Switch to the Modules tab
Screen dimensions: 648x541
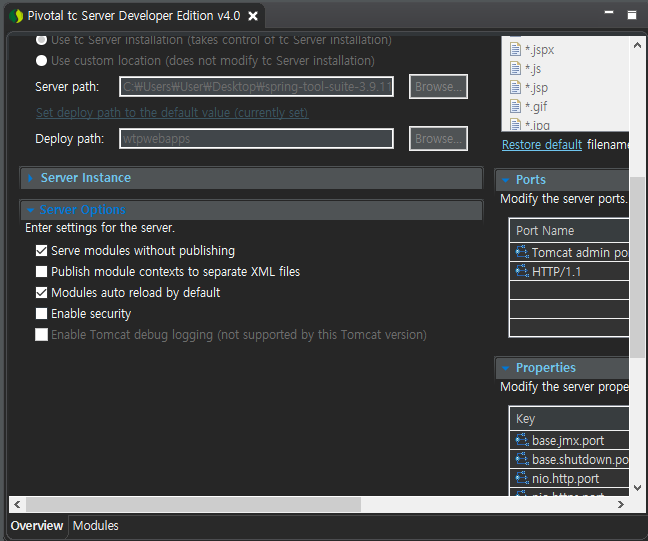[x=95, y=526]
